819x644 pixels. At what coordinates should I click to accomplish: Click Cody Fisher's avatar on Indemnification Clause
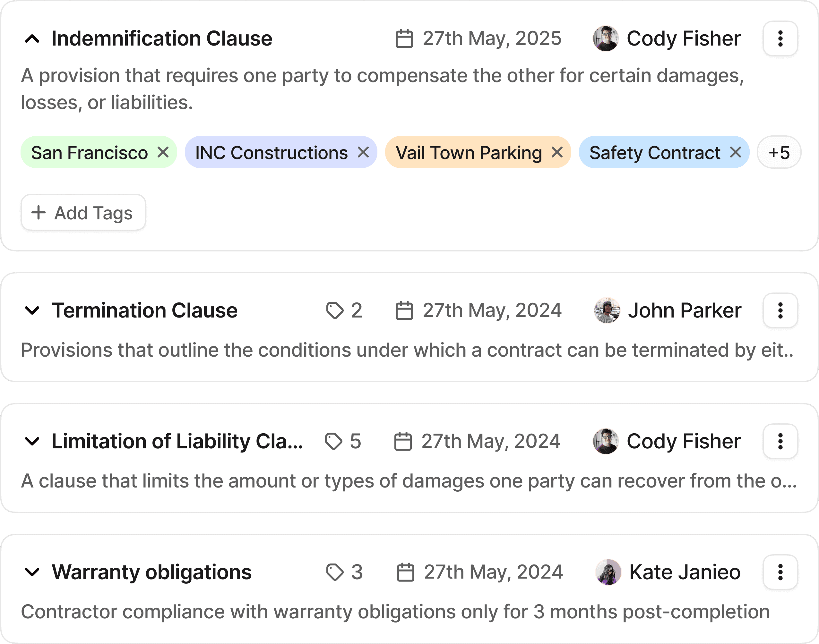(x=606, y=38)
